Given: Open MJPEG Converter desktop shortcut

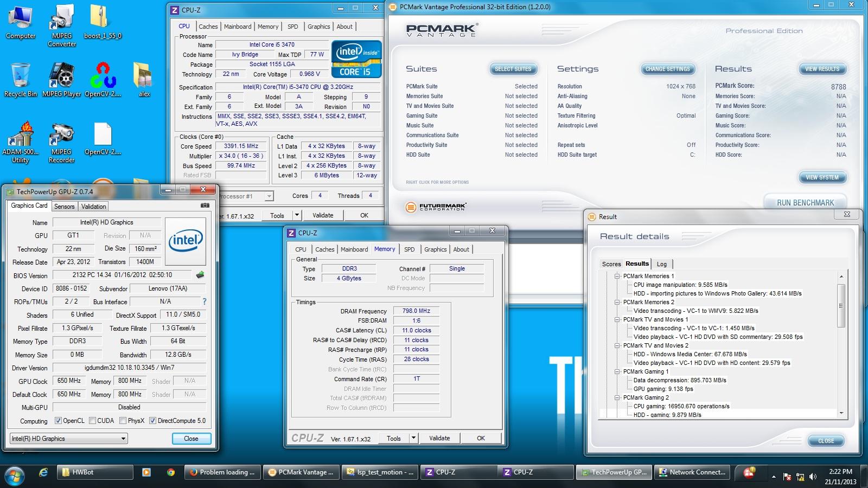Looking at the screenshot, I should pos(62,25).
